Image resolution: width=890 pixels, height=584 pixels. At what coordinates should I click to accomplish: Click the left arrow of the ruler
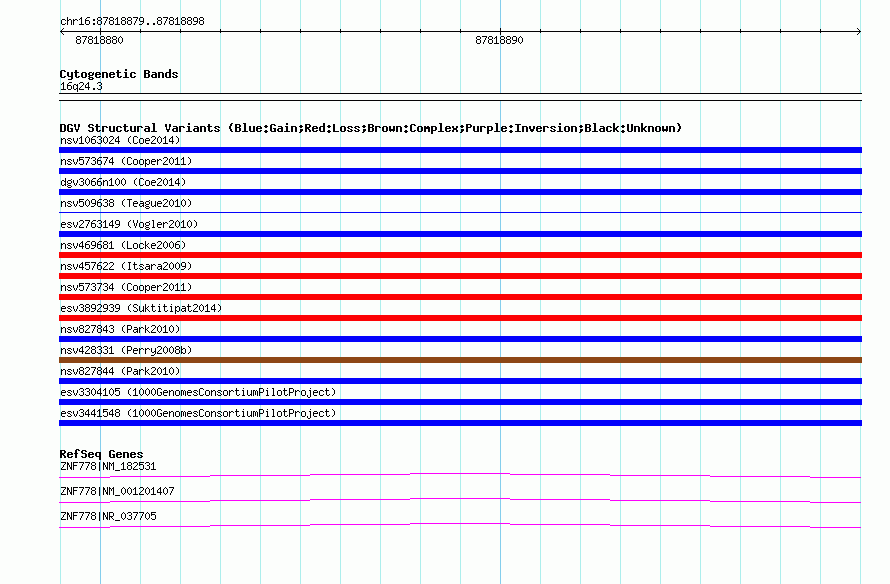[x=62, y=32]
